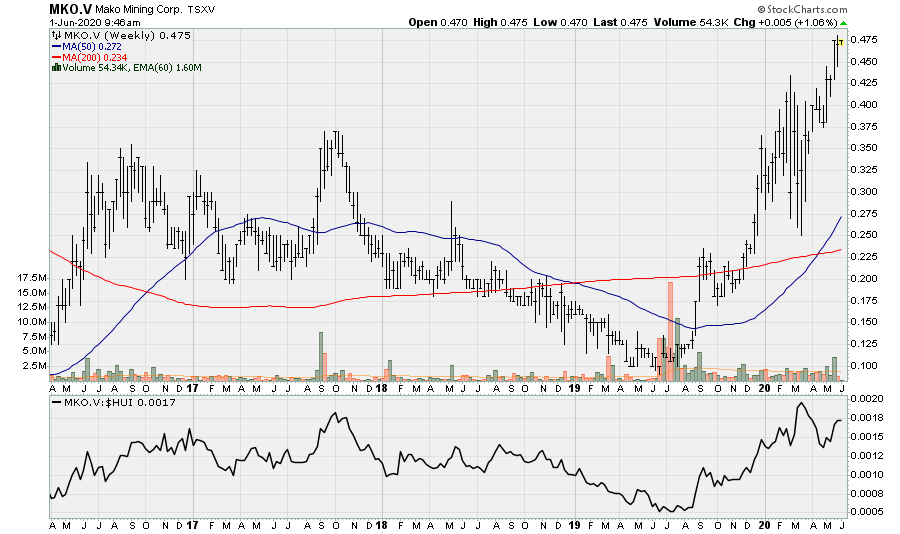
Task: Click the 10.0M volume axis label
Action: [x=32, y=322]
